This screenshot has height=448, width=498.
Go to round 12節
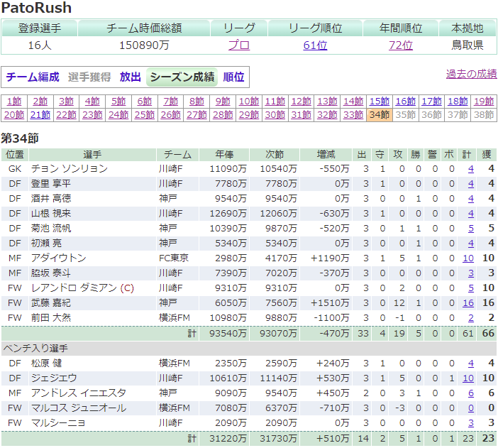click(301, 102)
